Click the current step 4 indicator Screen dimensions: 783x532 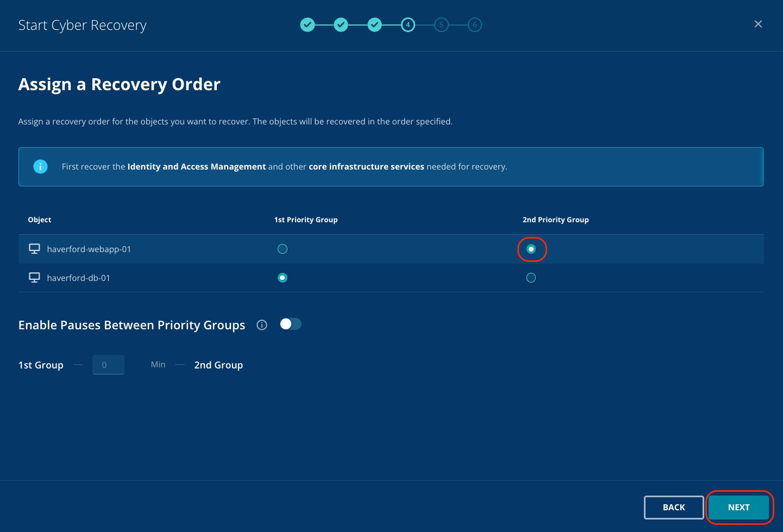[408, 25]
